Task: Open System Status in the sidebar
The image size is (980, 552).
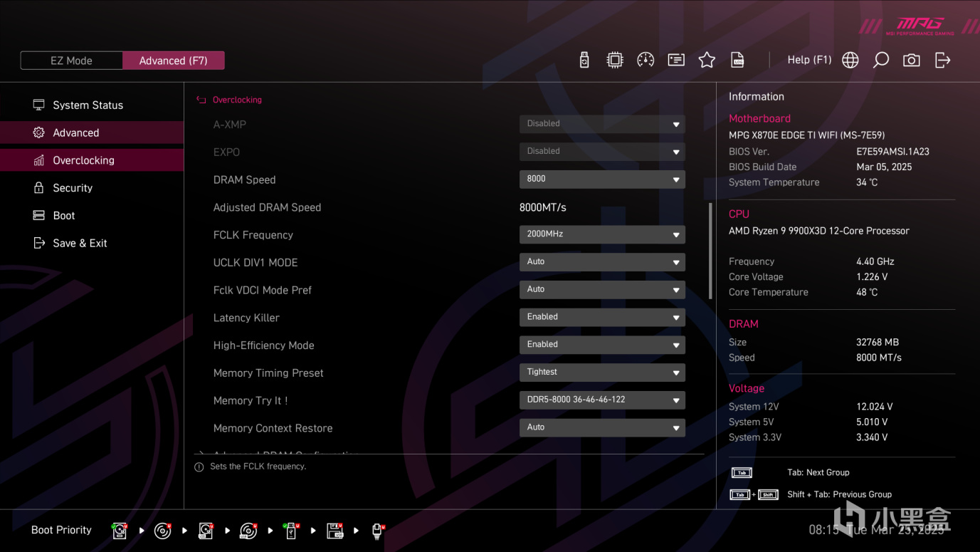Action: tap(92, 105)
